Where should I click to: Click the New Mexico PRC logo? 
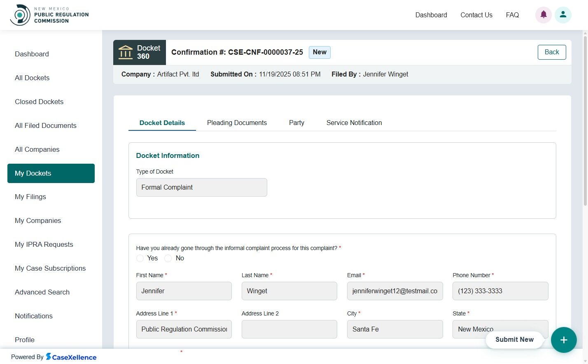pyautogui.click(x=49, y=15)
